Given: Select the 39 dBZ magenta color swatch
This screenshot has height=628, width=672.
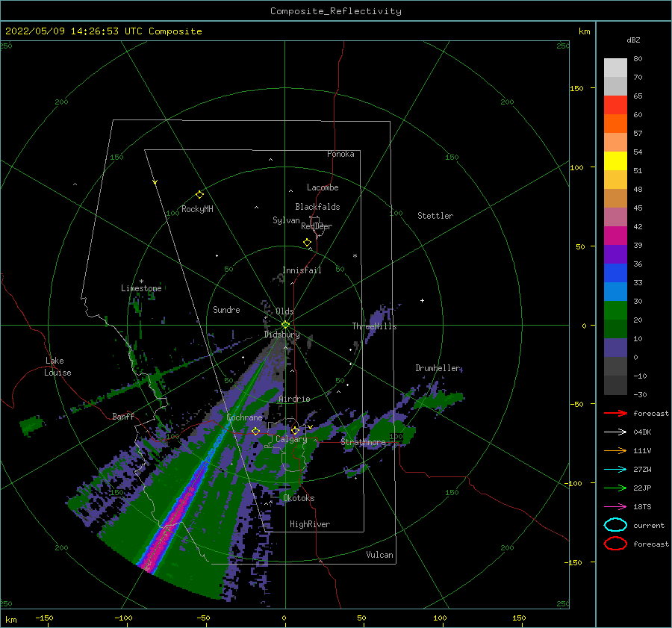Looking at the screenshot, I should click(x=615, y=235).
